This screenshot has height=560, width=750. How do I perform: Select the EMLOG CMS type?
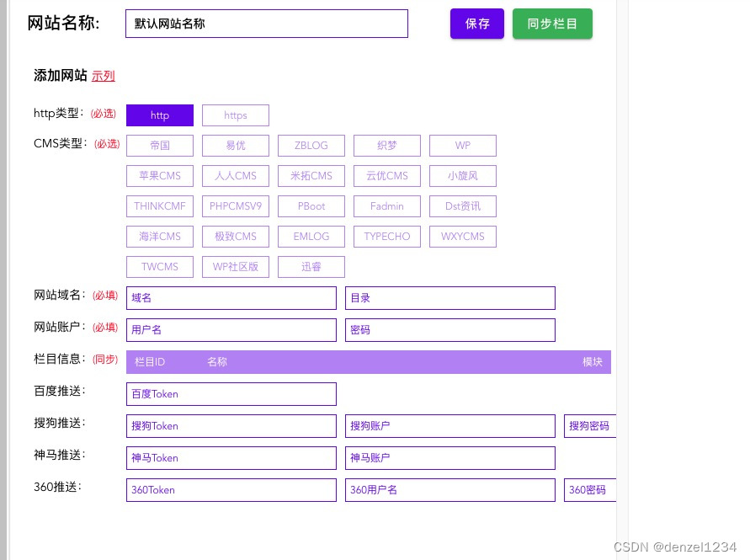pyautogui.click(x=311, y=237)
